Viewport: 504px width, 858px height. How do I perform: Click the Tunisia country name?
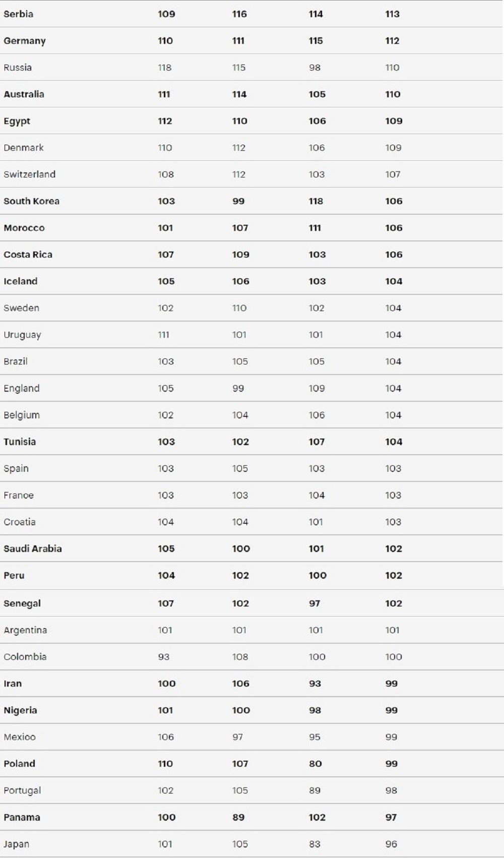click(x=20, y=442)
